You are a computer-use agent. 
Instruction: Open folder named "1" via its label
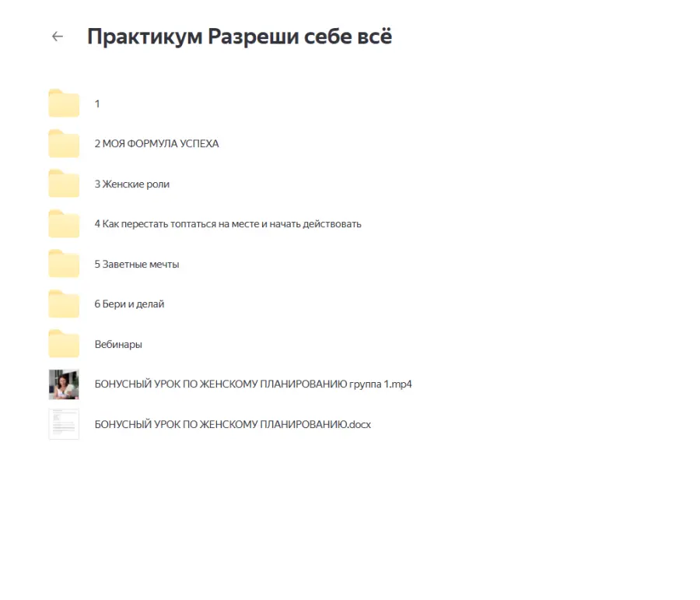pyautogui.click(x=96, y=103)
